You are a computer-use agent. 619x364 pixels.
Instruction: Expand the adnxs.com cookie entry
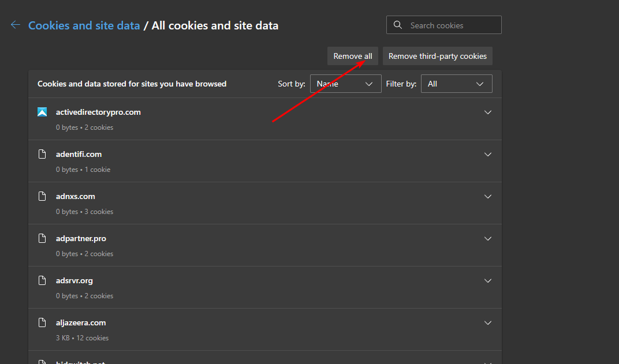point(488,196)
